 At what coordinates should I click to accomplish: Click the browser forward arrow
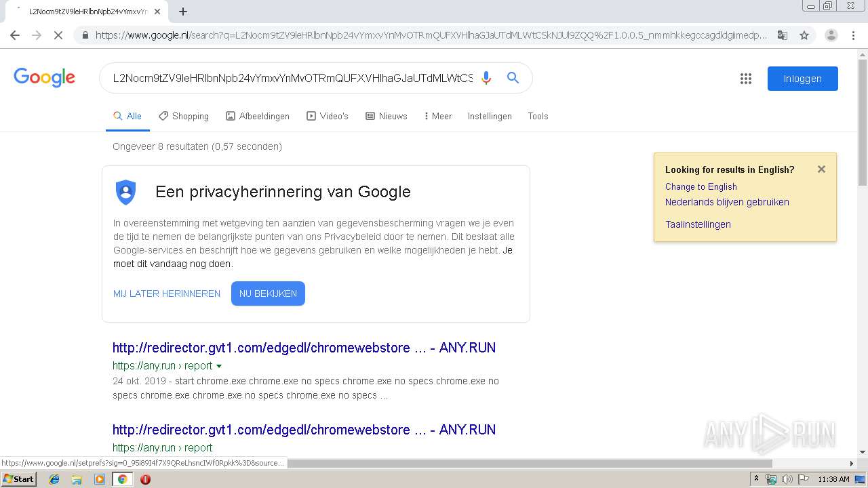click(x=37, y=35)
